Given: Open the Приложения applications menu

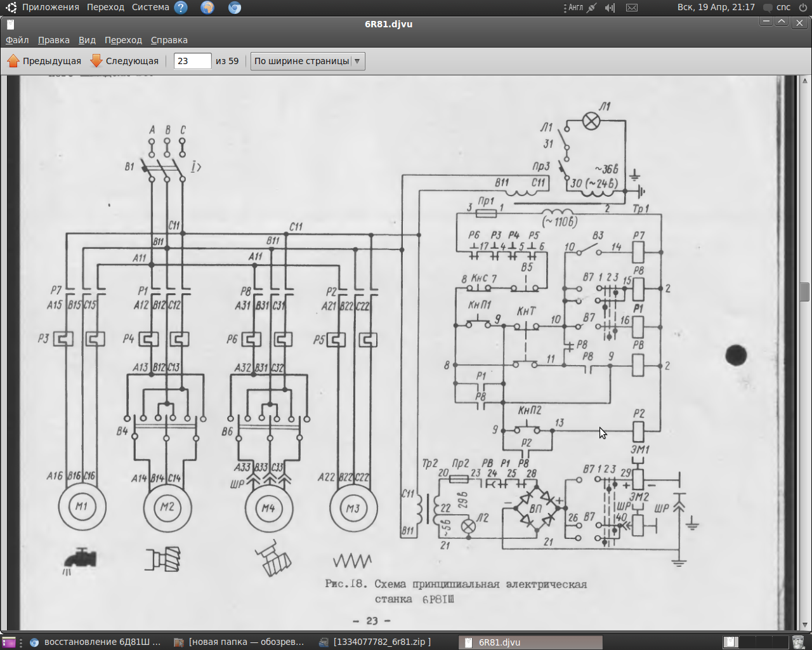Looking at the screenshot, I should [50, 8].
